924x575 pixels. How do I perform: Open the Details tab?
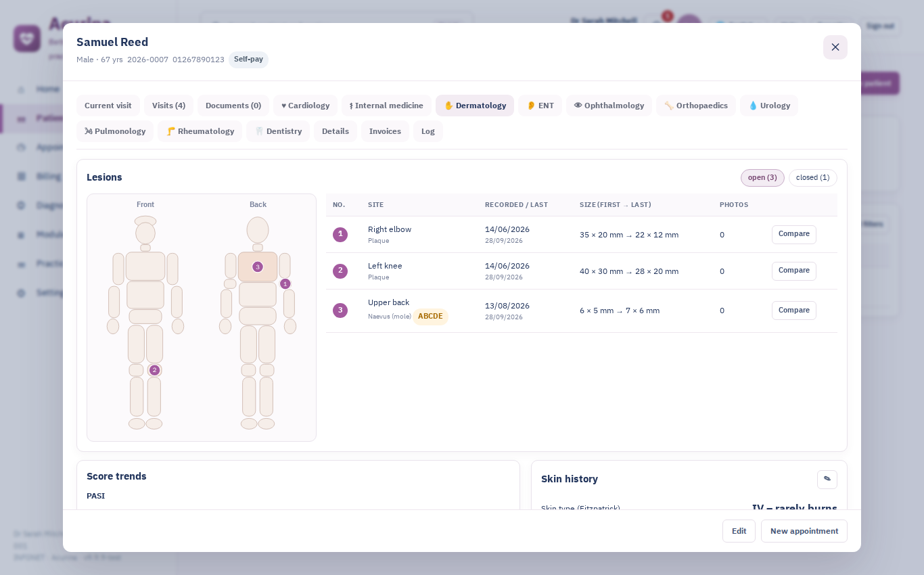[x=336, y=131]
